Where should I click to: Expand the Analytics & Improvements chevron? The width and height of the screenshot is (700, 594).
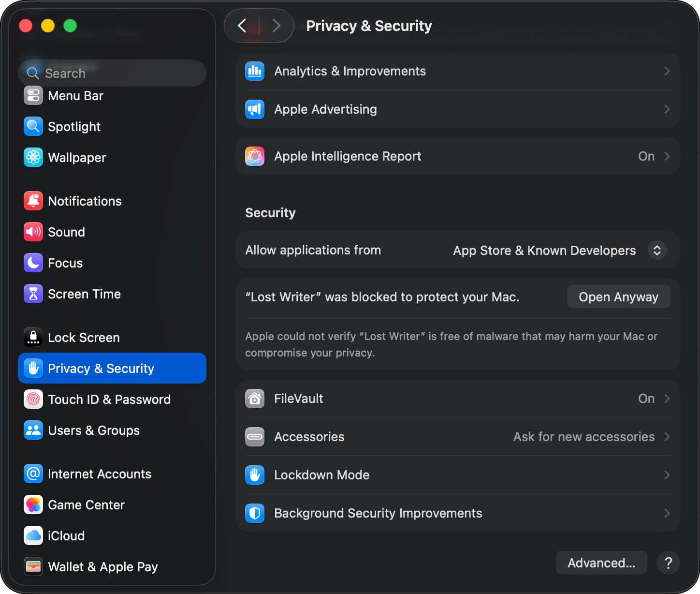click(667, 71)
